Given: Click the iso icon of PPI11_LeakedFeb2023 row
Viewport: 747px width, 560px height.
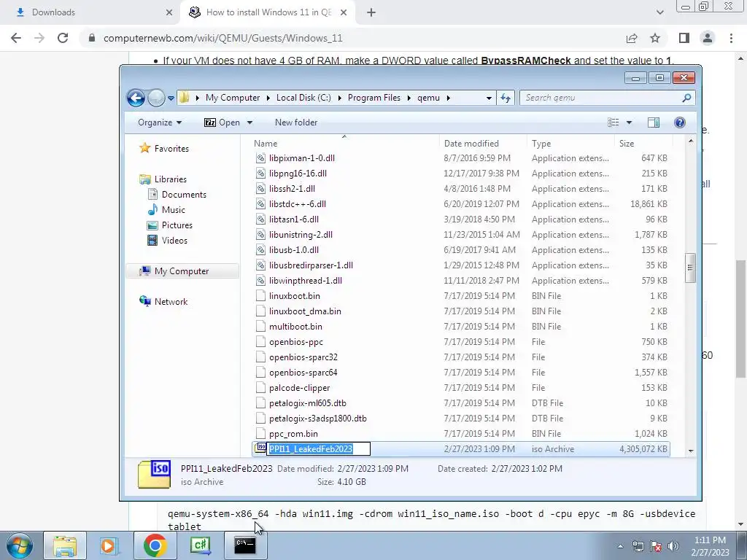Looking at the screenshot, I should tap(260, 448).
